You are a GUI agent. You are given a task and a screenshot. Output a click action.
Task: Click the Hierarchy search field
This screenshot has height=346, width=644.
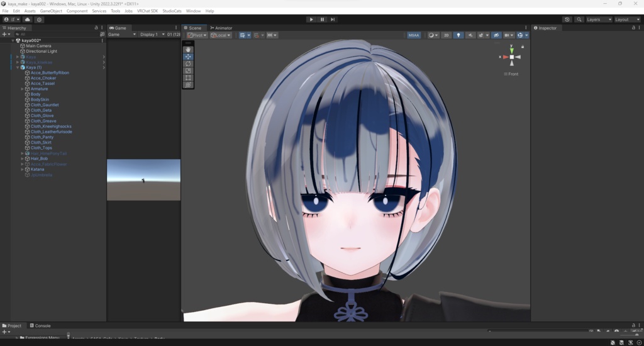point(56,34)
